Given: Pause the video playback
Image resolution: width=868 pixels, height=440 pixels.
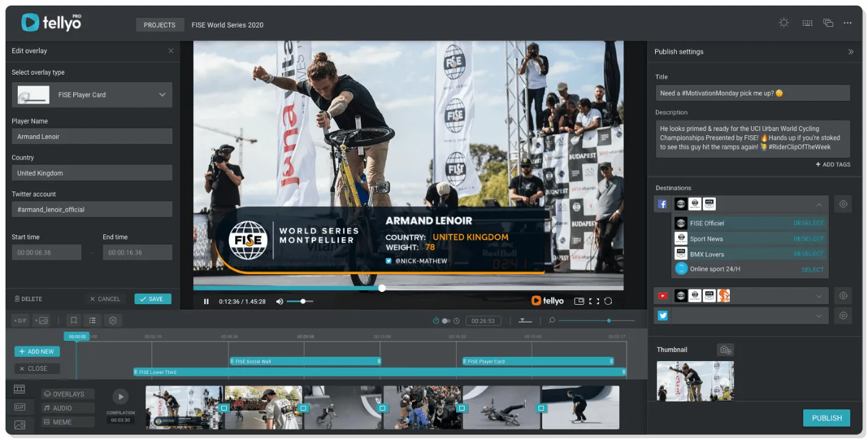Looking at the screenshot, I should (x=206, y=301).
